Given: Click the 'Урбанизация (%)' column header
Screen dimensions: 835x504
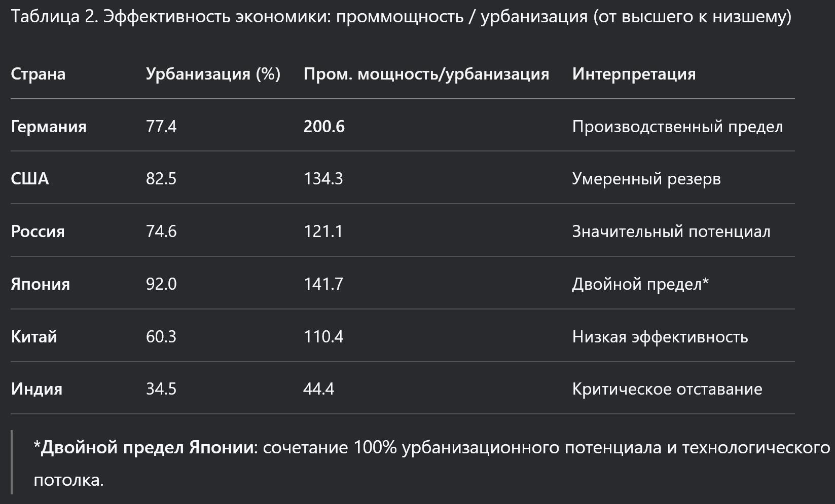Looking at the screenshot, I should point(213,74).
